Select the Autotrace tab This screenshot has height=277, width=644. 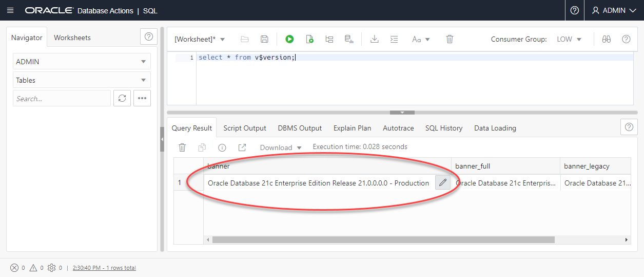click(398, 128)
